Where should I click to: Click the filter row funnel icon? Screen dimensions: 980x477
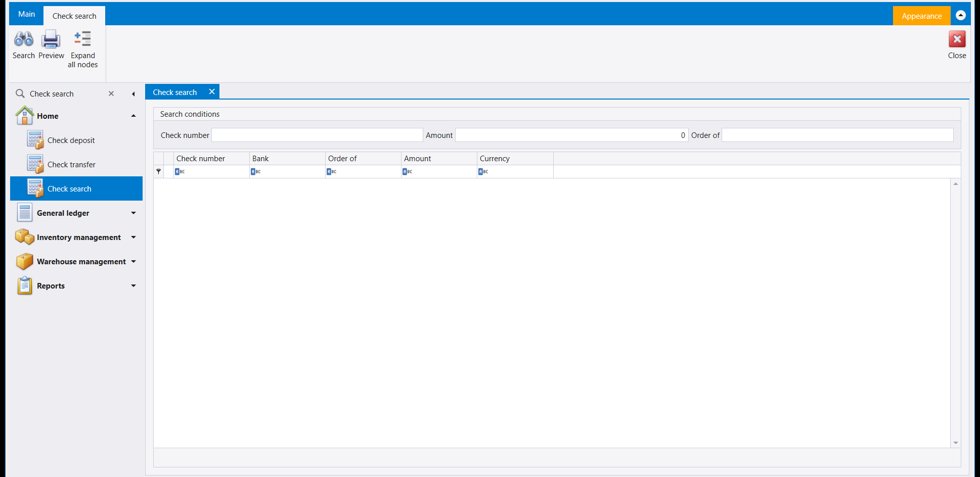tap(158, 171)
